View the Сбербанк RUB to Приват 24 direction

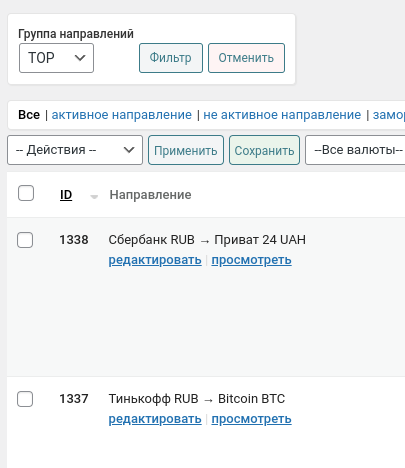tap(252, 260)
